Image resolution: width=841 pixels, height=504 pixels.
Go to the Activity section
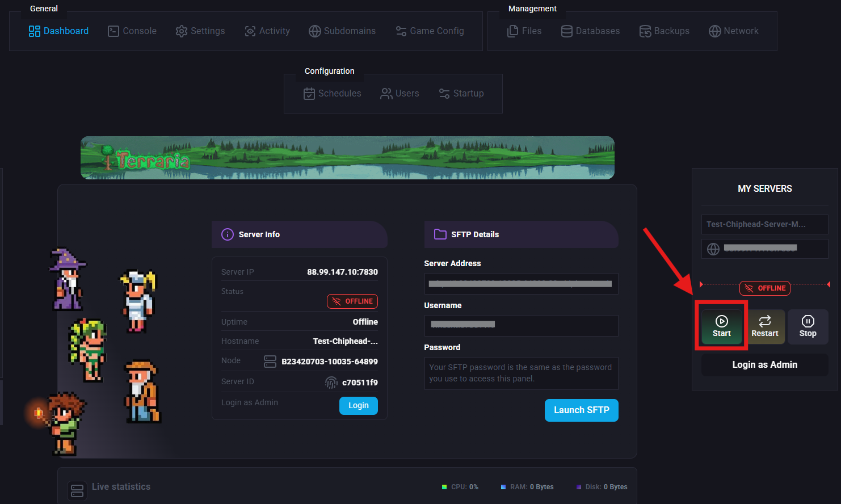pos(267,31)
